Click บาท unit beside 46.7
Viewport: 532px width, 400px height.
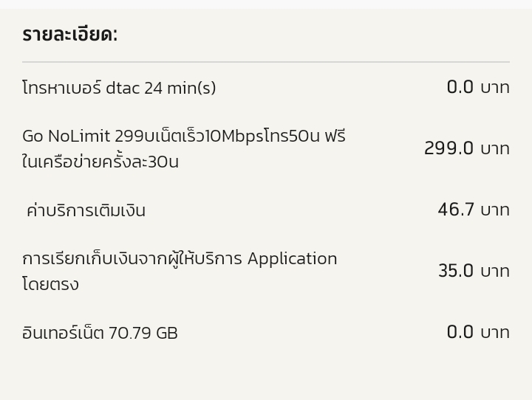(495, 210)
